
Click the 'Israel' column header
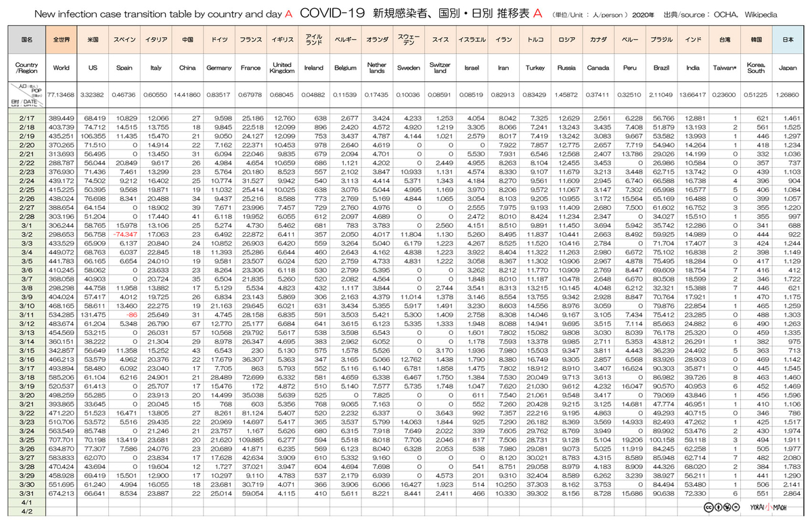472,68
